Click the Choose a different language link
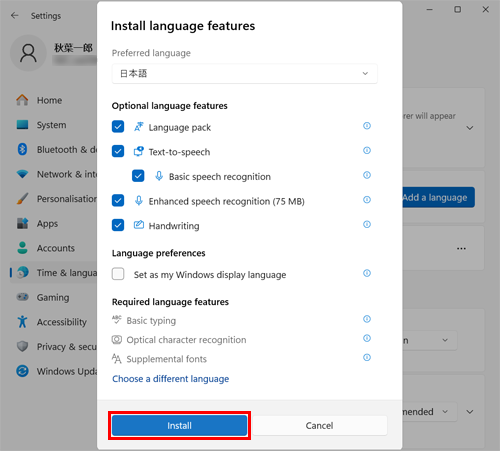 (171, 379)
